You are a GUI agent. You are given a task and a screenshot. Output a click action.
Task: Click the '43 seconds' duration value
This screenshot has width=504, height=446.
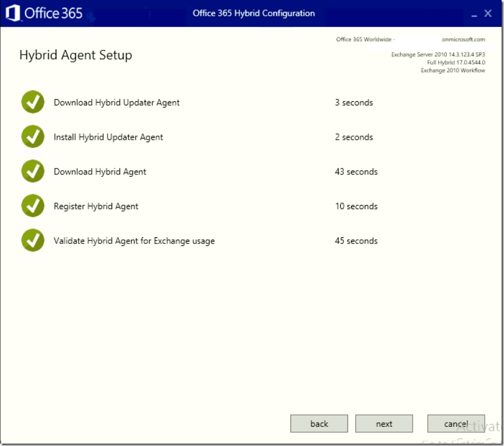(356, 172)
